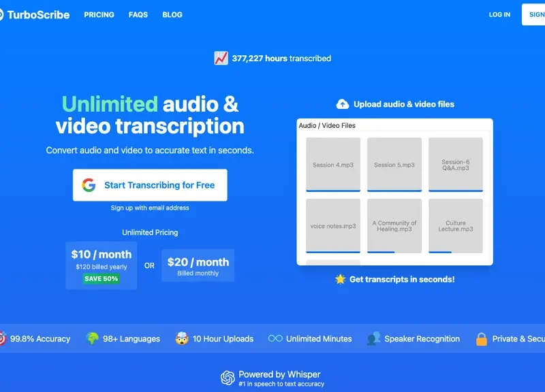Select the Session 4.mp3 file thumbnail
The image size is (545, 392).
(333, 164)
